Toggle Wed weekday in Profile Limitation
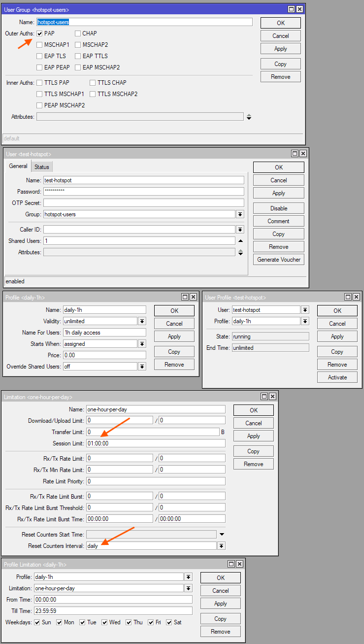Viewport: 364px width, 644px height. [104, 622]
